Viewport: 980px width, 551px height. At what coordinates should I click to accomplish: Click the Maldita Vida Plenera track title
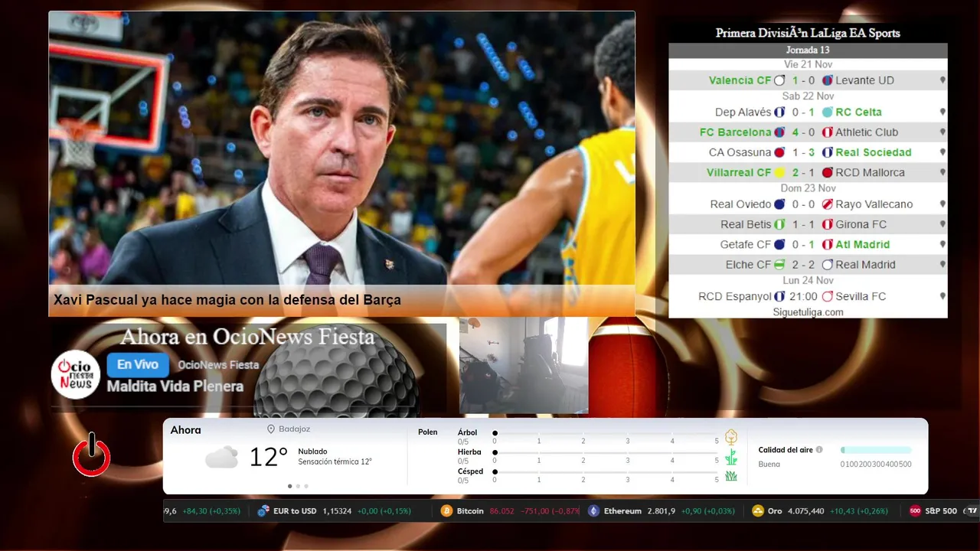(x=175, y=386)
